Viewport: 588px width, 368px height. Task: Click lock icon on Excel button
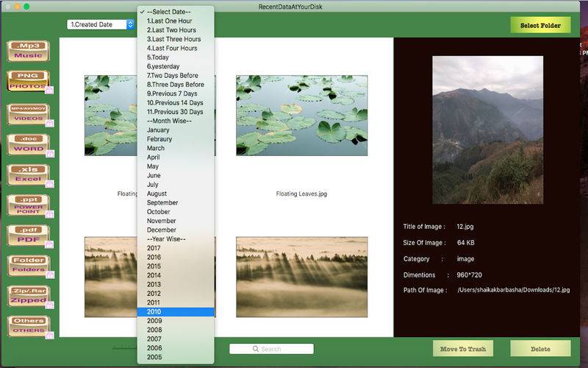(49, 184)
